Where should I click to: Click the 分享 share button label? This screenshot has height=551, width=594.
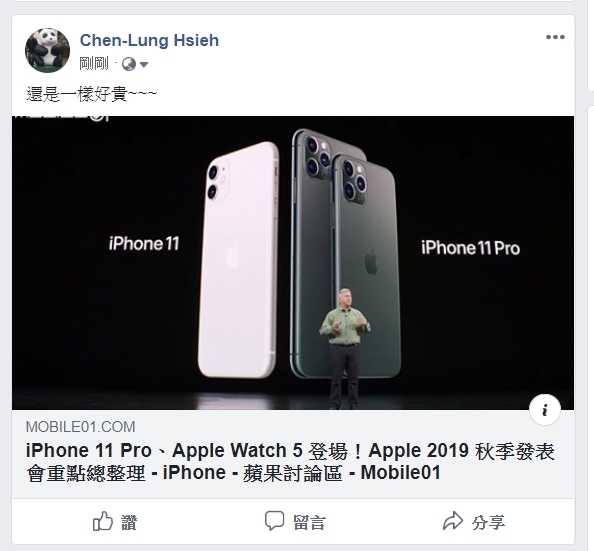488,522
